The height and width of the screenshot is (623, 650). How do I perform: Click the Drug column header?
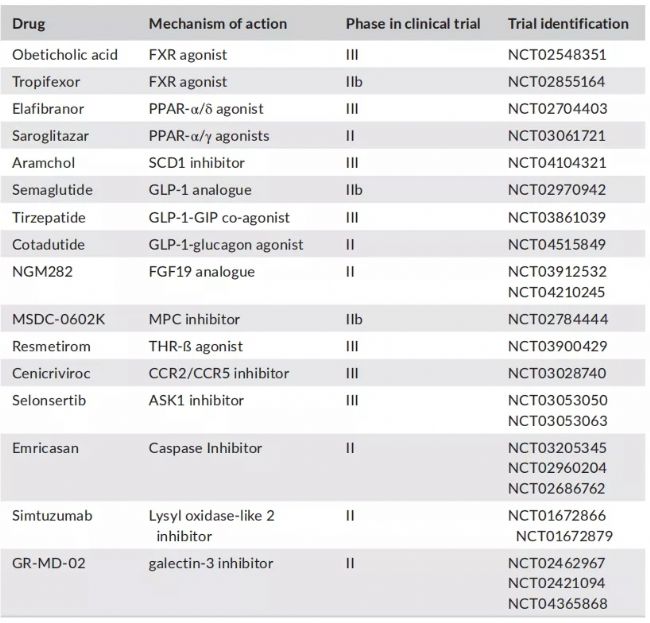[x=28, y=24]
